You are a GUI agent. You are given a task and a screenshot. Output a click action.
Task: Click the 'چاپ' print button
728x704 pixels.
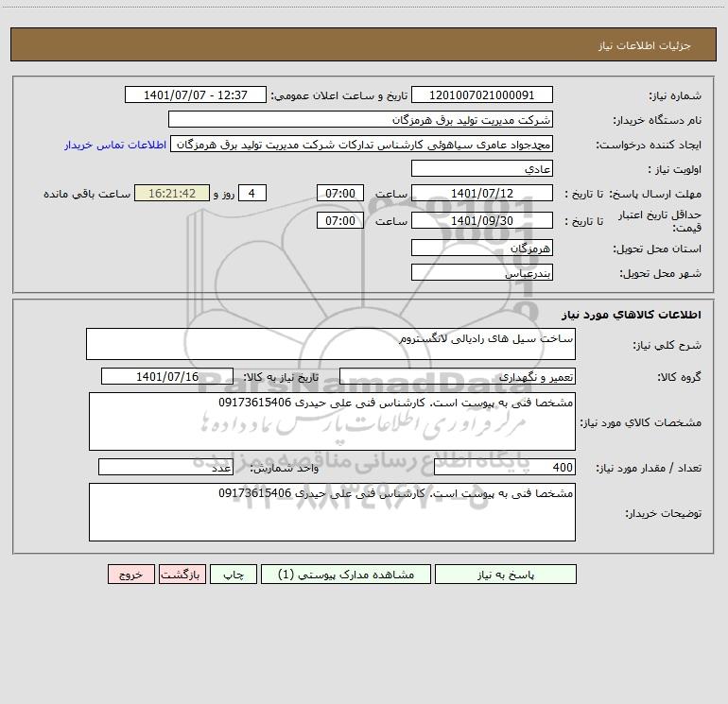point(234,574)
